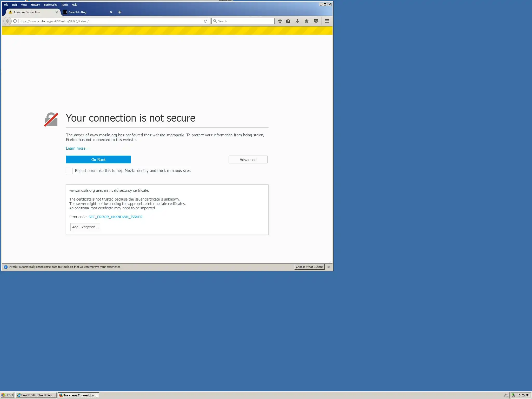
Task: Follow the SEC_ERROR_UNKNOWN_ISSUER error code link
Action: point(115,217)
